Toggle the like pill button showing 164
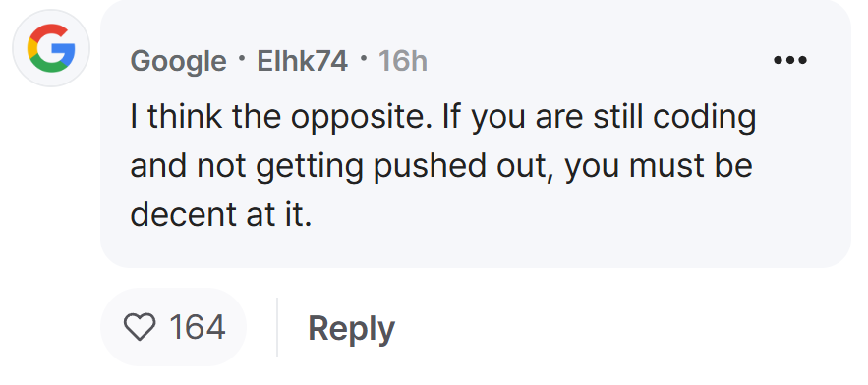 pyautogui.click(x=173, y=327)
